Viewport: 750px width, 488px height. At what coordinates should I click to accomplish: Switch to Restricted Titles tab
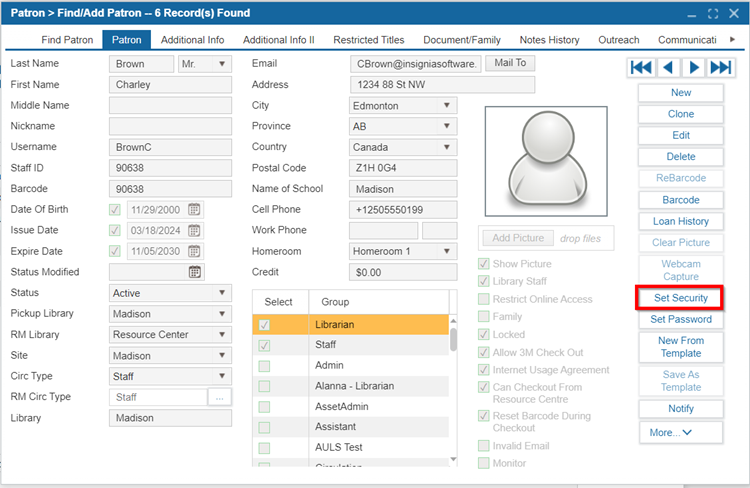pyautogui.click(x=369, y=40)
